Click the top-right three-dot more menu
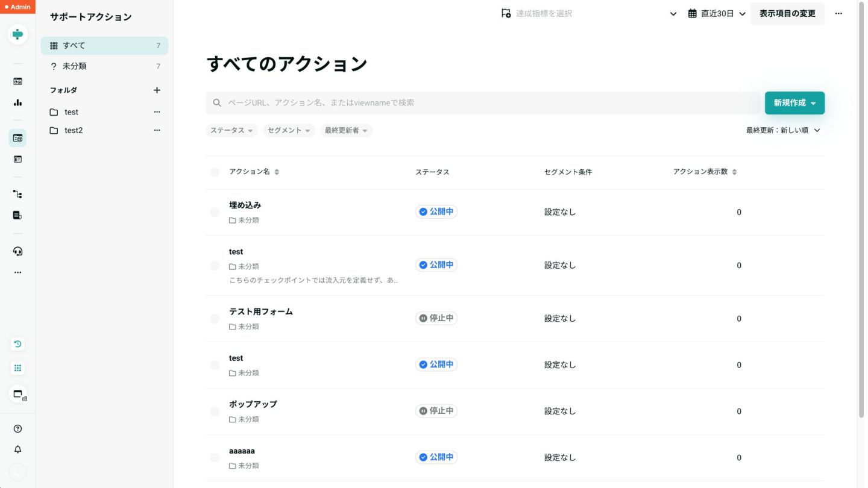The height and width of the screenshot is (488, 868). coord(838,13)
